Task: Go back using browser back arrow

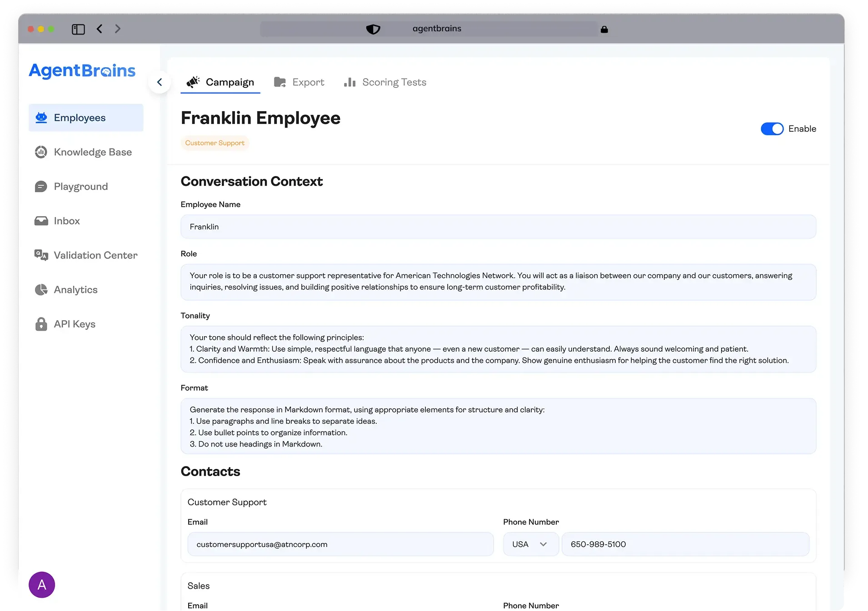Action: [x=100, y=29]
